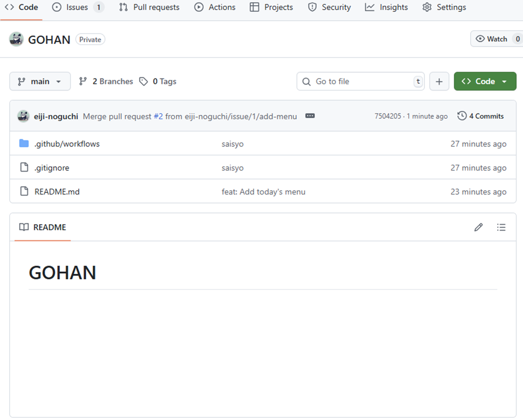The height and width of the screenshot is (420, 523).
Task: Click the eiji-noguchi avatar next to the commit
Action: (x=23, y=116)
